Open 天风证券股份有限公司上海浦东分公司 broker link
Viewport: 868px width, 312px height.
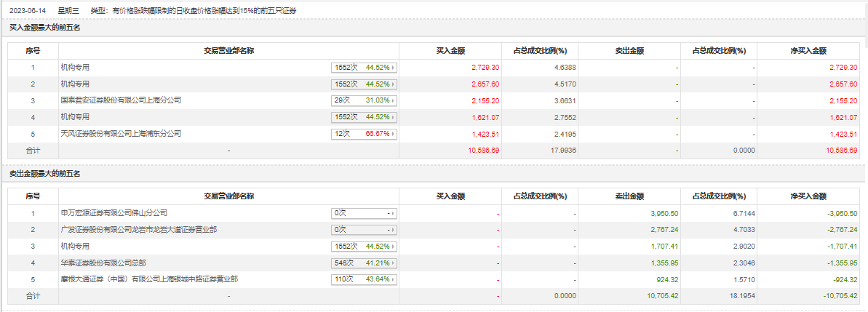click(x=122, y=134)
